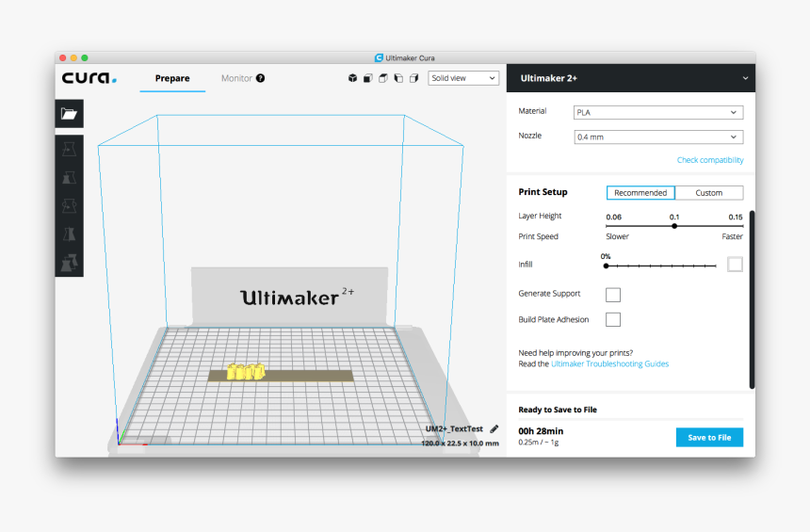This screenshot has width=810, height=532.
Task: Select the Mirror tool in left toolbar
Action: pos(69,234)
